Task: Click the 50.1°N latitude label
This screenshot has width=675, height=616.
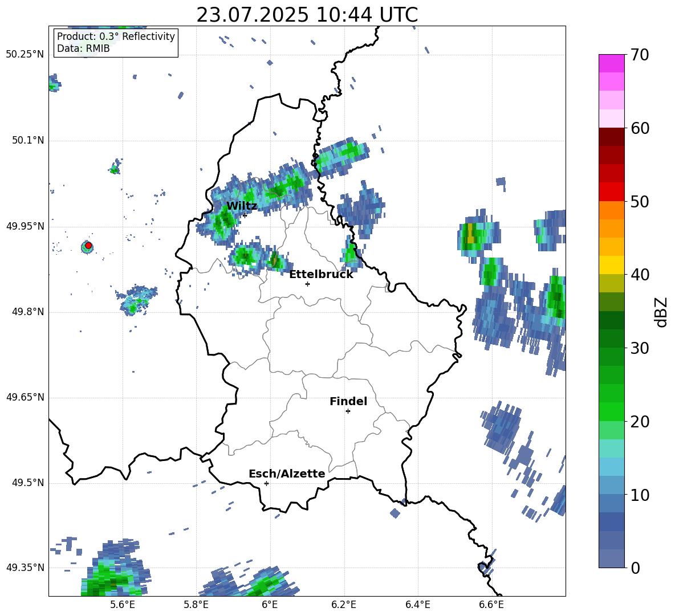Action: click(x=28, y=141)
